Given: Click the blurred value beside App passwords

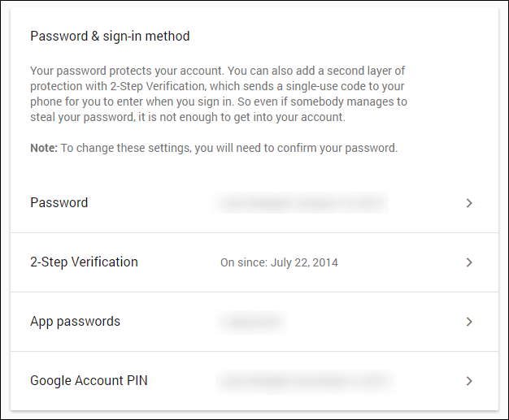Looking at the screenshot, I should tap(251, 322).
